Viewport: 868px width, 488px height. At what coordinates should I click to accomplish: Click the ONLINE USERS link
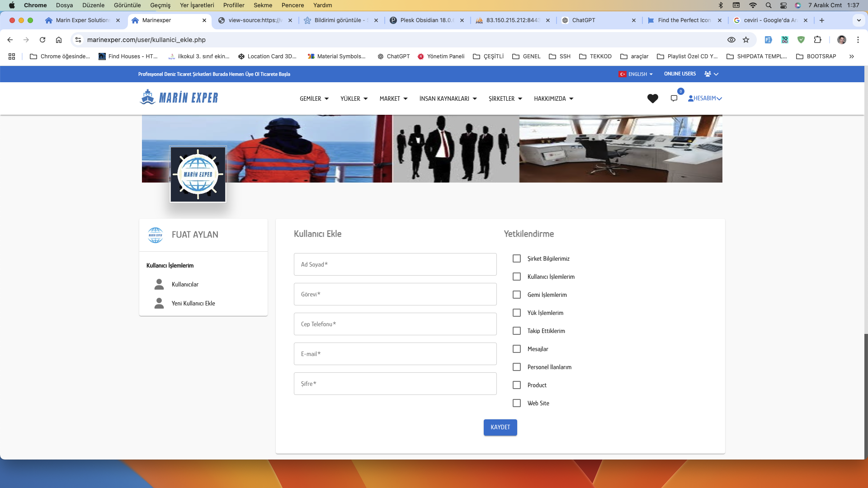click(x=679, y=74)
